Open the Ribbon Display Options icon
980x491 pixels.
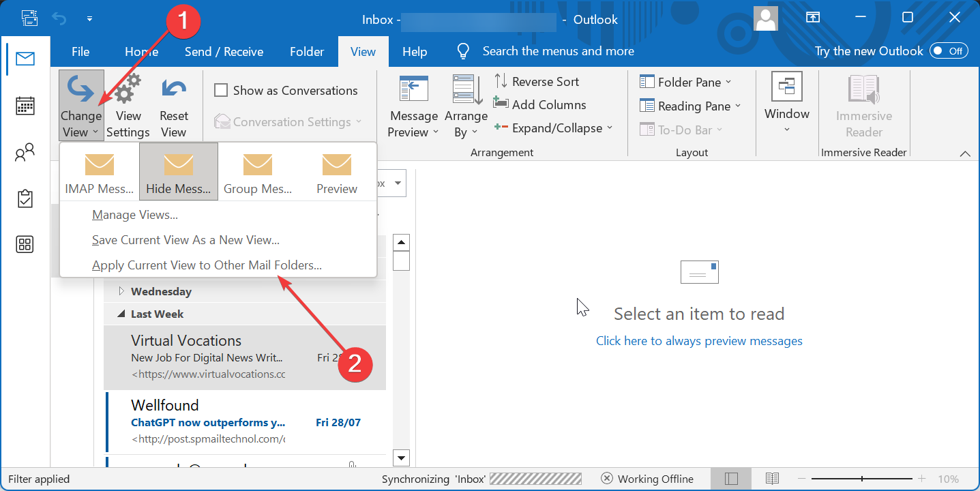pyautogui.click(x=813, y=18)
